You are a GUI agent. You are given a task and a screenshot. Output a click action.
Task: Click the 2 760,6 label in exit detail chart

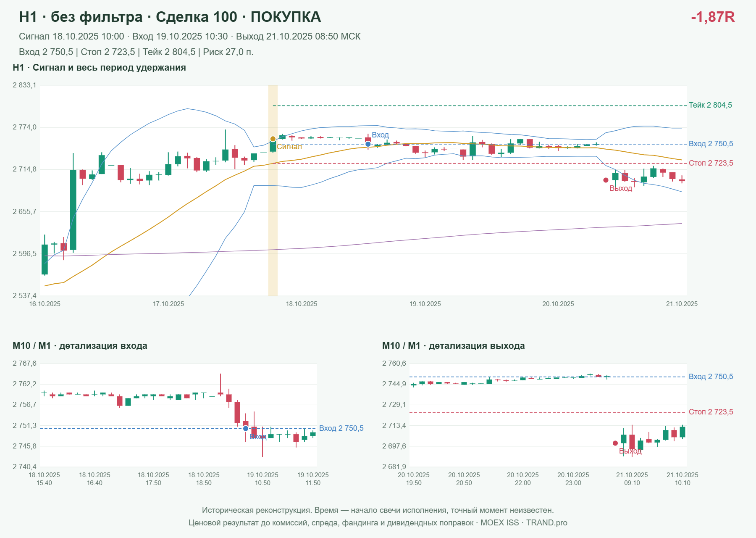(x=394, y=364)
